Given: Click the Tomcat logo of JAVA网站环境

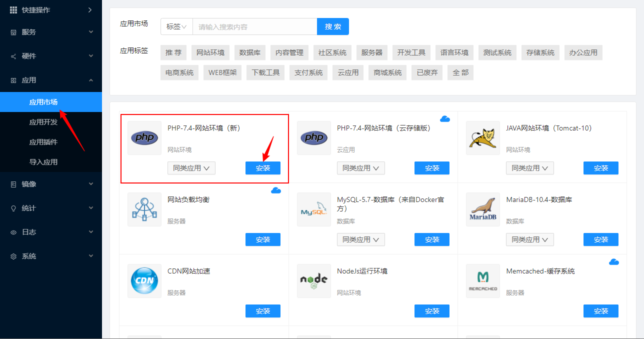Looking at the screenshot, I should (483, 138).
